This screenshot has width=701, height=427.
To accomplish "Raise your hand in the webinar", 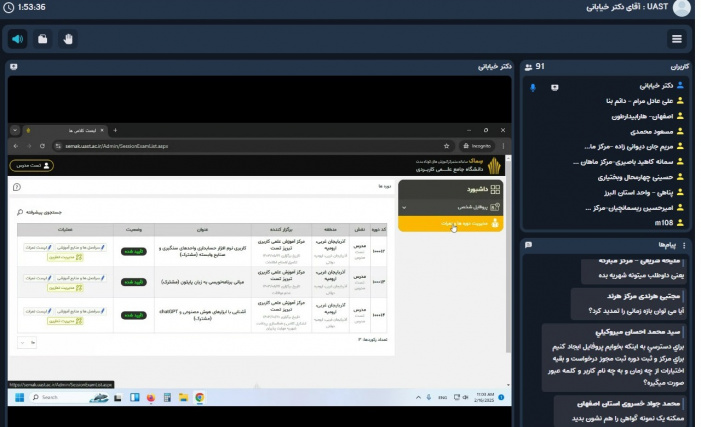I will click(x=69, y=39).
